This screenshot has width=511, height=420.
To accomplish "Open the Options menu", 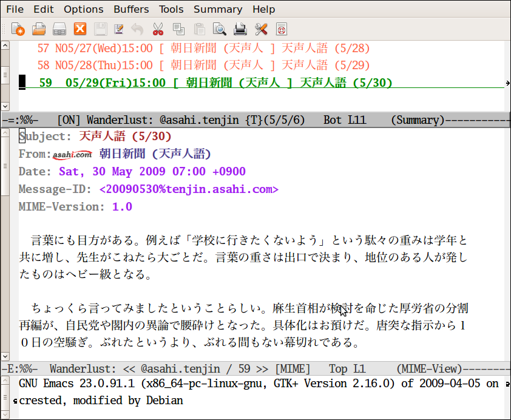I will [x=83, y=9].
